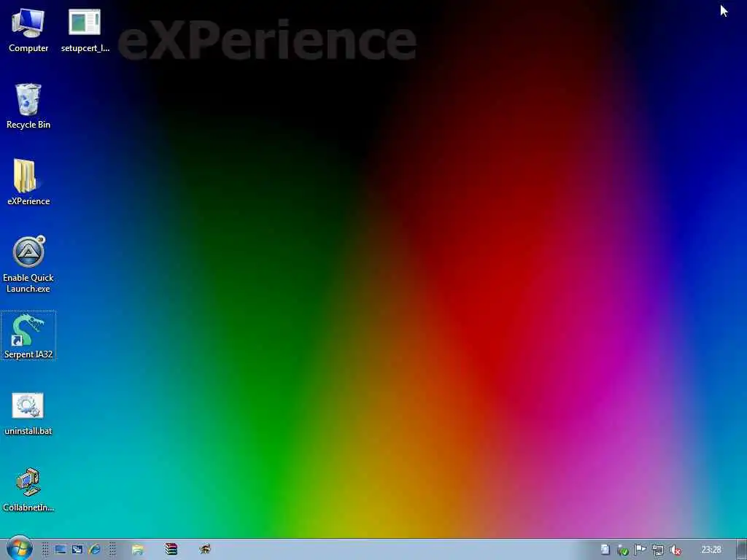
Task: Select the eXPerience folder icon
Action: pyautogui.click(x=26, y=176)
